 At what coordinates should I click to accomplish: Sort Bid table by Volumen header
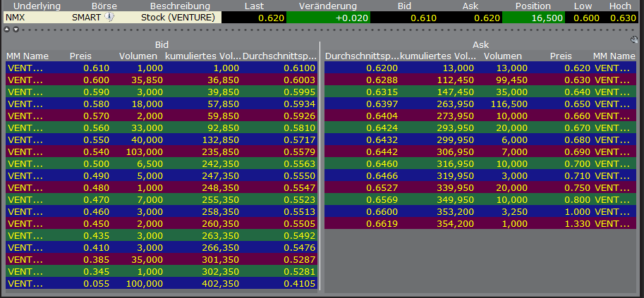[x=138, y=56]
